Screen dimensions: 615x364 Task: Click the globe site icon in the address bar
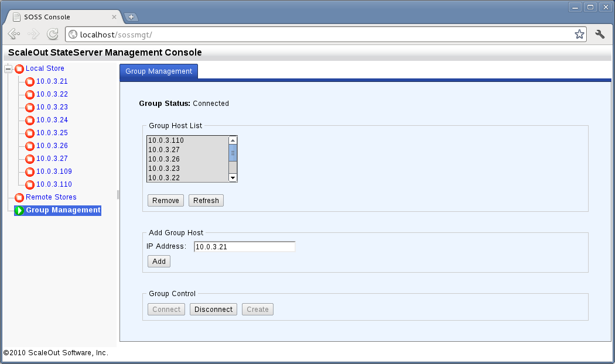(73, 35)
